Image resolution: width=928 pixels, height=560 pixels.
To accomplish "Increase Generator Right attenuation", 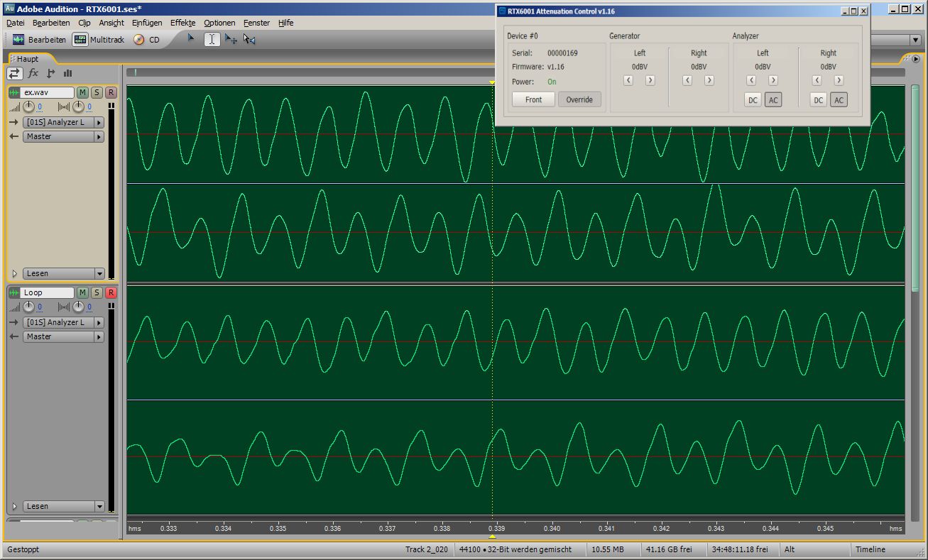I will pos(709,80).
